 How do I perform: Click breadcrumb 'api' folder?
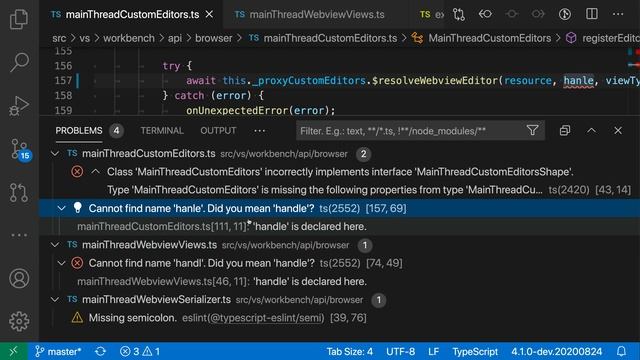(x=175, y=38)
